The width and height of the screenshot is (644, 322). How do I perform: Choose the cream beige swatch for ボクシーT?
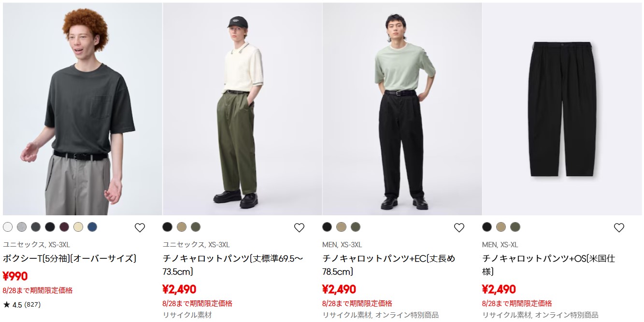[78, 227]
